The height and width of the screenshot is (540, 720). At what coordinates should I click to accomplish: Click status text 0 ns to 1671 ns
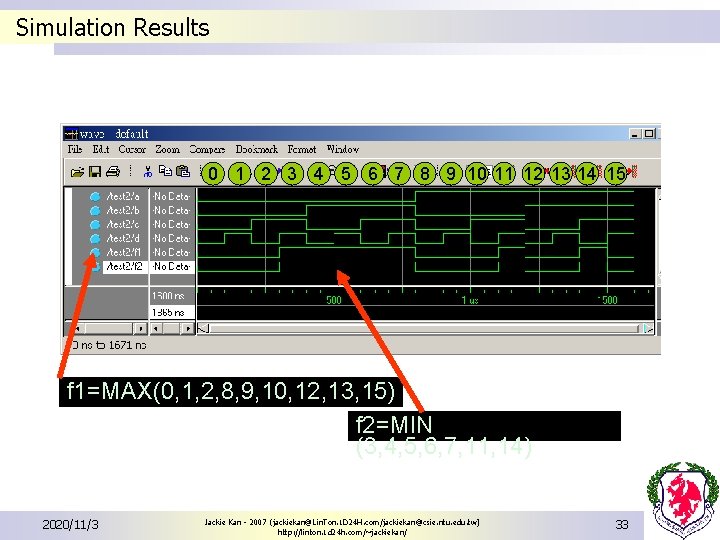(x=109, y=345)
